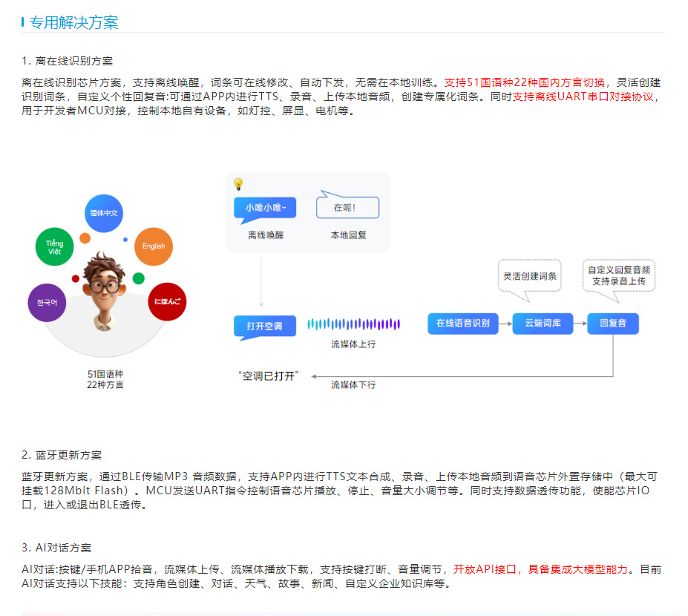Click the green Tiếng Việt language bubble
Screen dimensions: 688x616
[x=54, y=246]
